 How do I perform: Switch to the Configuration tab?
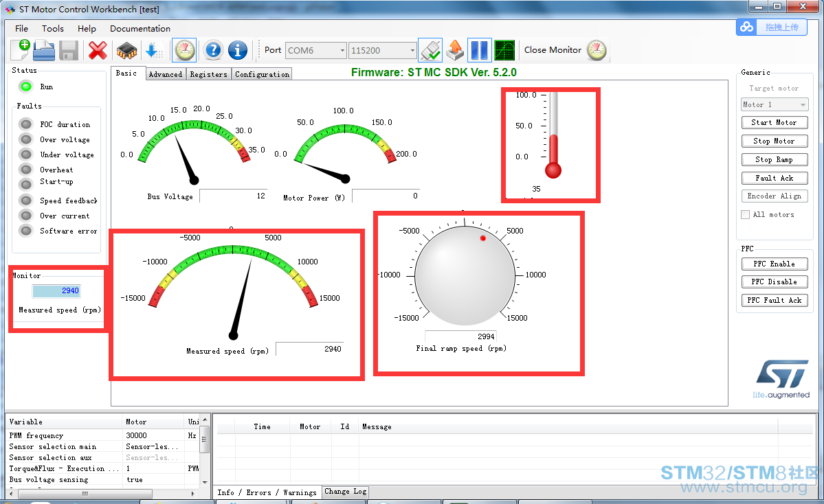pyautogui.click(x=263, y=74)
